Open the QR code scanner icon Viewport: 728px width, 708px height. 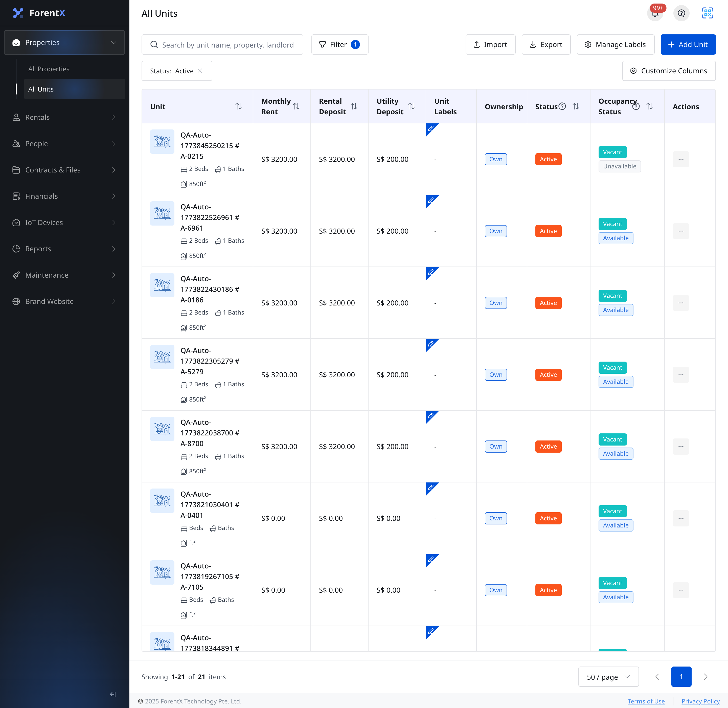coord(708,13)
